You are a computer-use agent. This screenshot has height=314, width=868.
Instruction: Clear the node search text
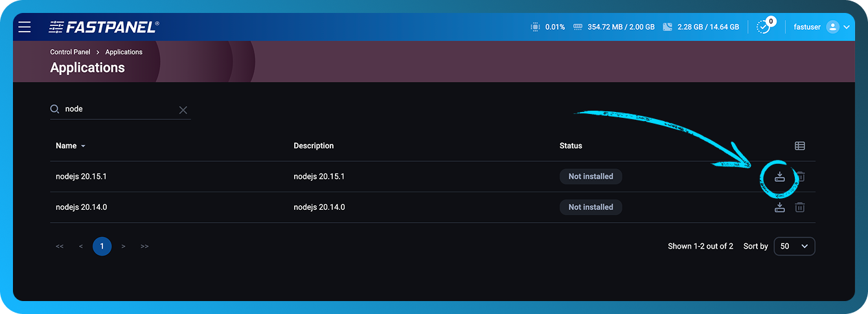(x=183, y=110)
